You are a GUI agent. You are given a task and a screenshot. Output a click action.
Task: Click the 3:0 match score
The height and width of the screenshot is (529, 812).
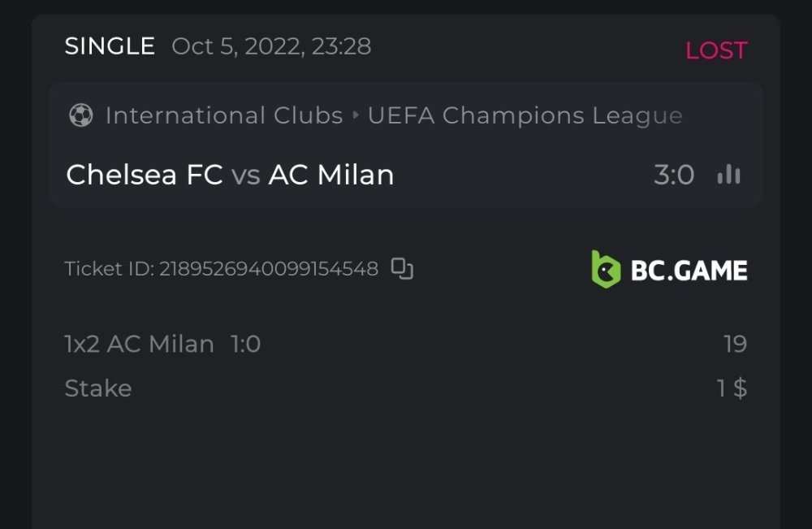(674, 175)
